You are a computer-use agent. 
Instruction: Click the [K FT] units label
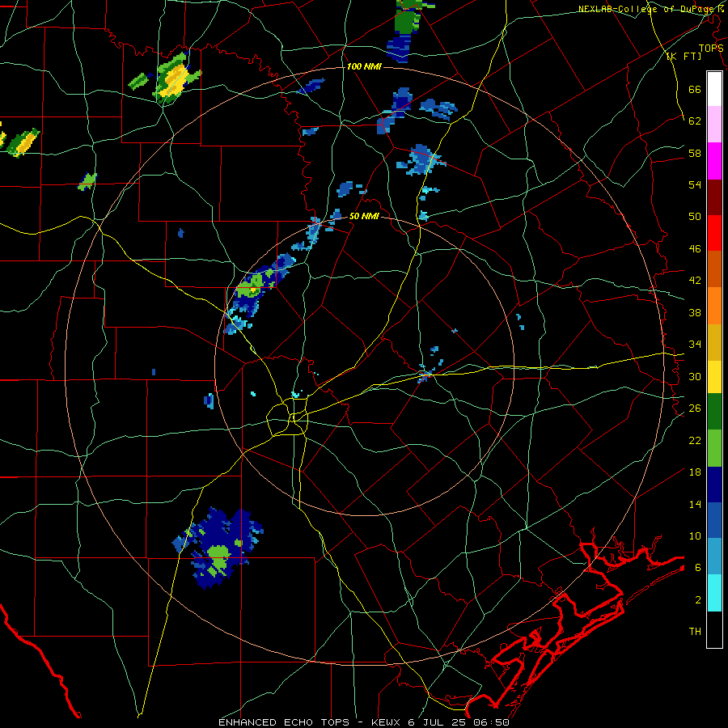click(x=684, y=56)
